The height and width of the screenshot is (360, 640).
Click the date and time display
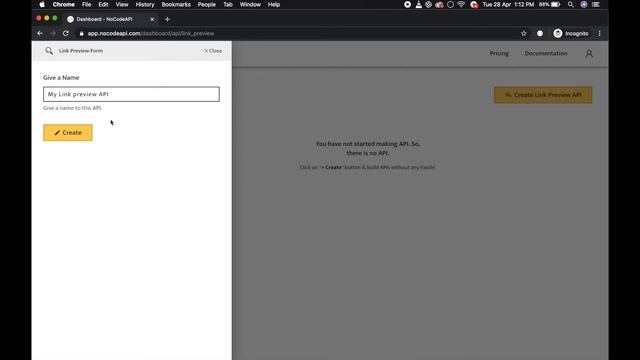(x=508, y=4)
